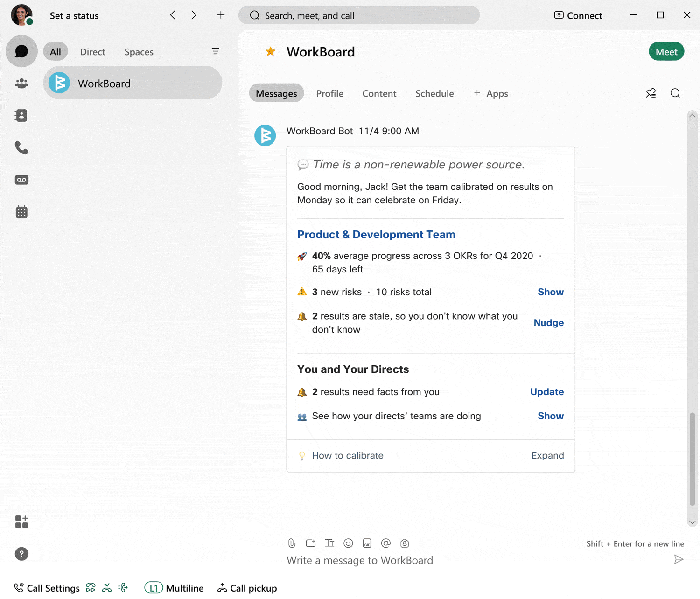Click Connect to a device
The width and height of the screenshot is (700, 599).
578,15
